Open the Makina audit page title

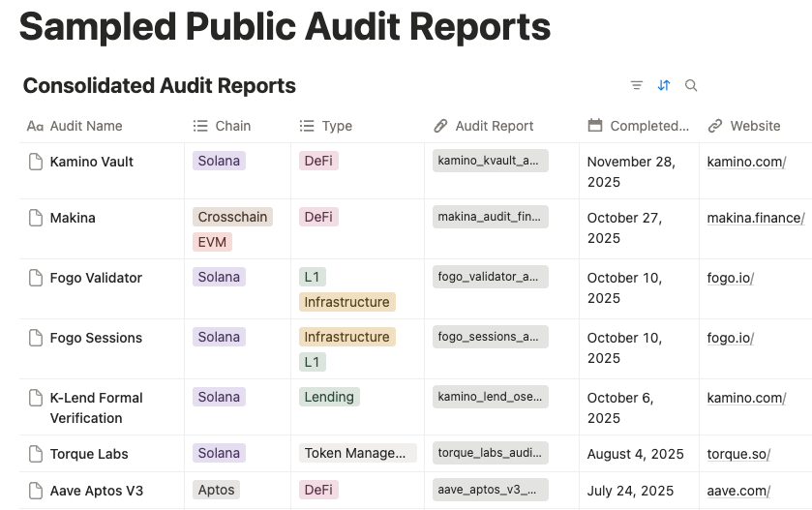[x=73, y=218]
